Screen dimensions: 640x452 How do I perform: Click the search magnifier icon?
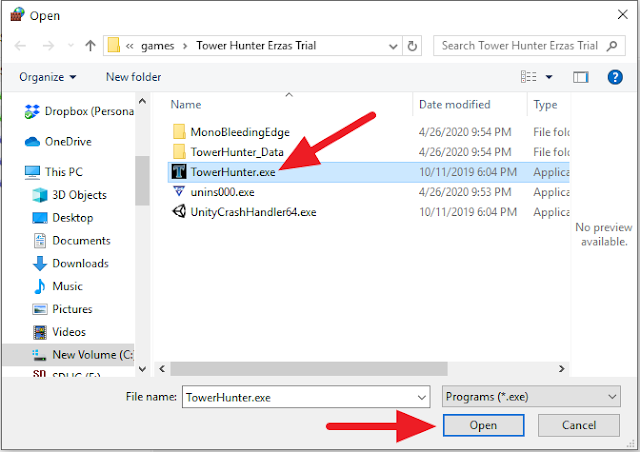[612, 46]
